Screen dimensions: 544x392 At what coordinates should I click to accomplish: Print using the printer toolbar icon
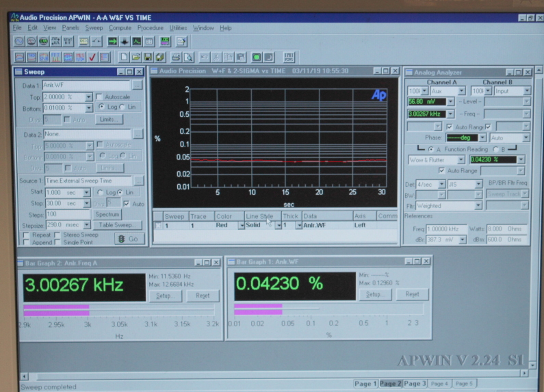176,57
